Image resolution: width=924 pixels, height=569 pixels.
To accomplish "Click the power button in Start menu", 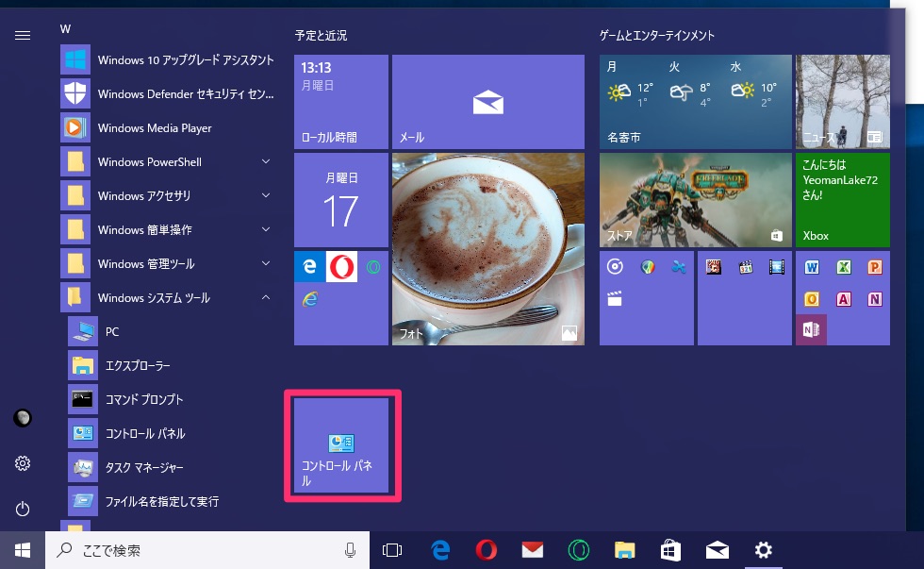I will pos(23,509).
